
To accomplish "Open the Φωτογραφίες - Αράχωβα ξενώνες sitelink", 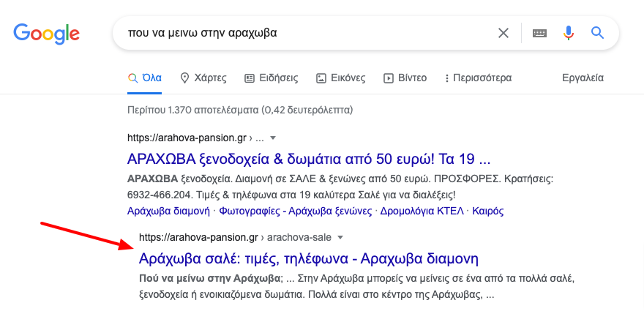I will point(296,211).
